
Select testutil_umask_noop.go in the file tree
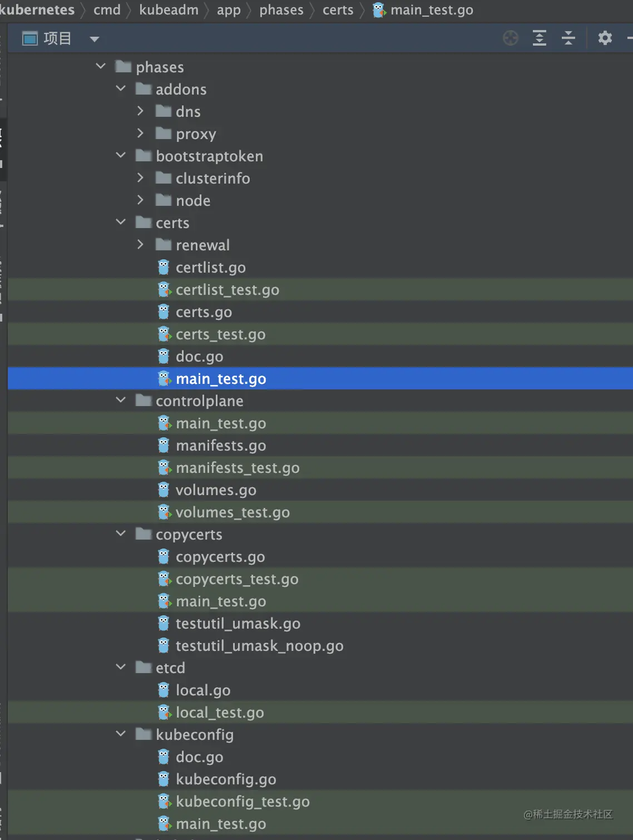click(x=320, y=645)
